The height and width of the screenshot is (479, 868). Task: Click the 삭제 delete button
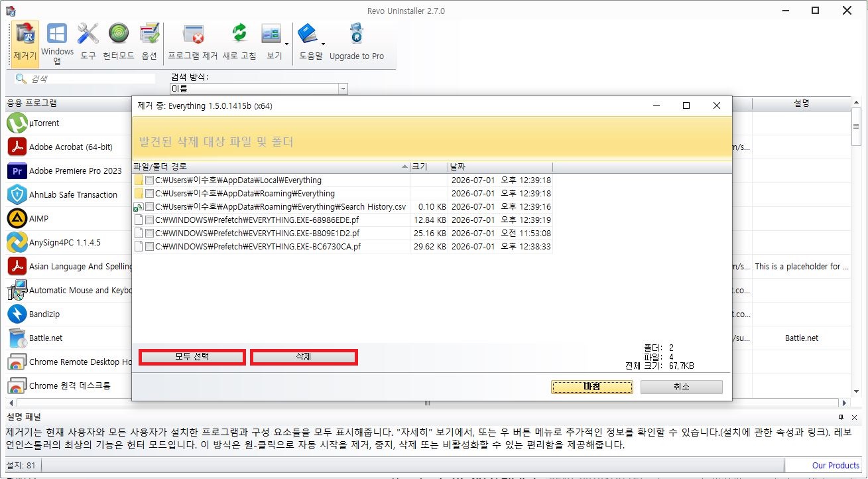point(304,357)
